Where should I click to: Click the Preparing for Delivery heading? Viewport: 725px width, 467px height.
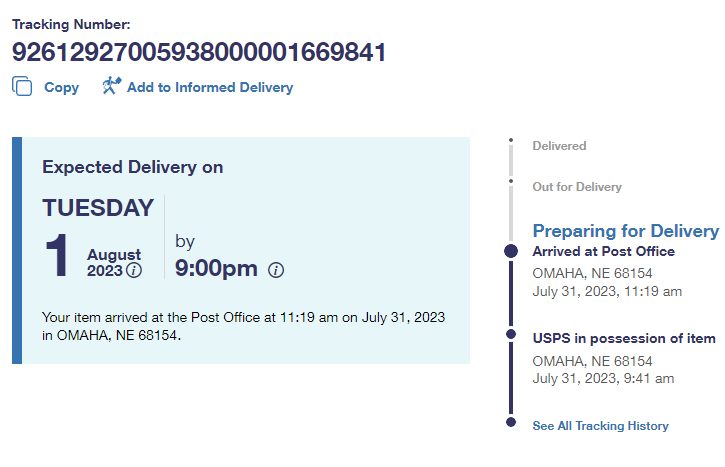(625, 231)
